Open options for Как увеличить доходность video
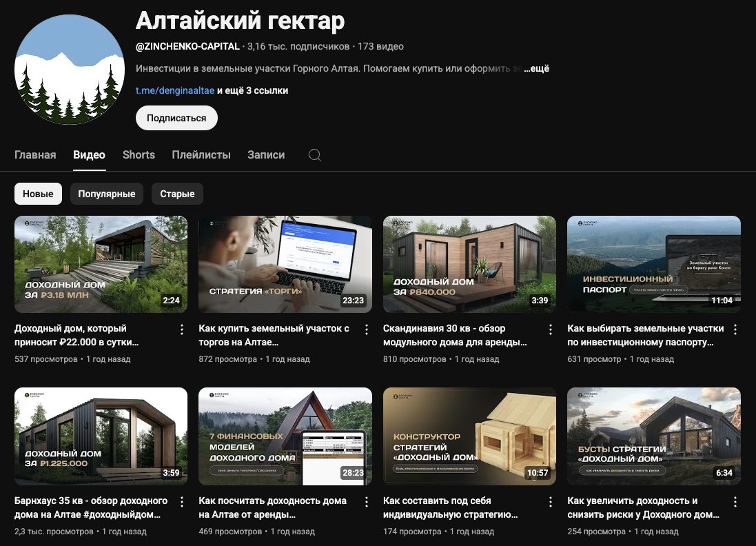This screenshot has height=546, width=756. (735, 501)
